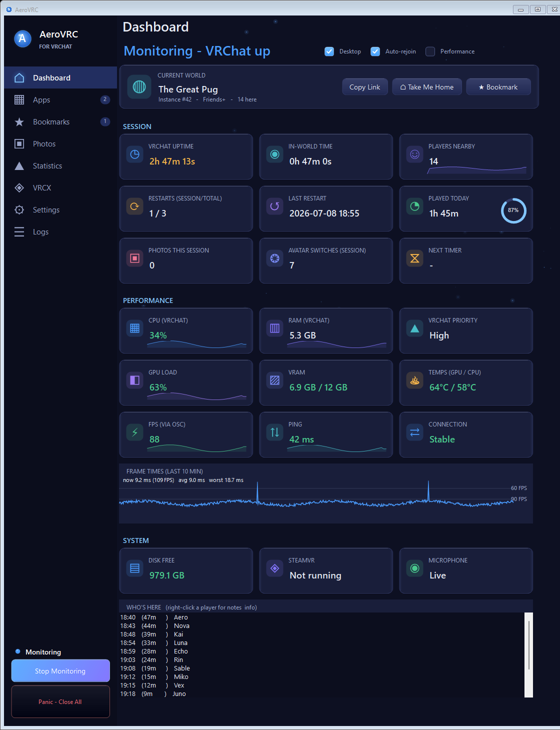Click the VRChat Priority triangle icon
Viewport: 560px width, 730px height.
coord(415,328)
